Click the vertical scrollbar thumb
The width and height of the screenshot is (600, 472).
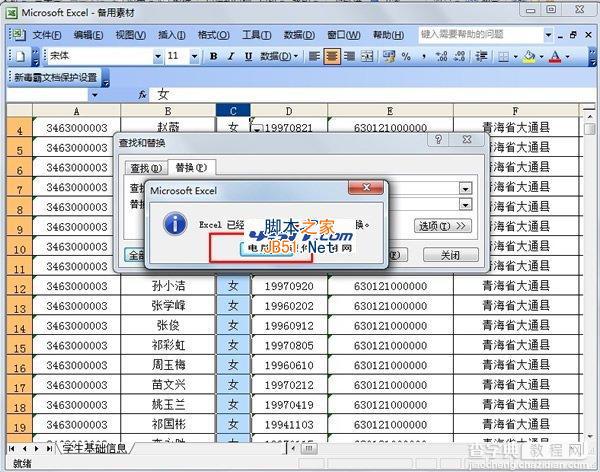(590, 128)
